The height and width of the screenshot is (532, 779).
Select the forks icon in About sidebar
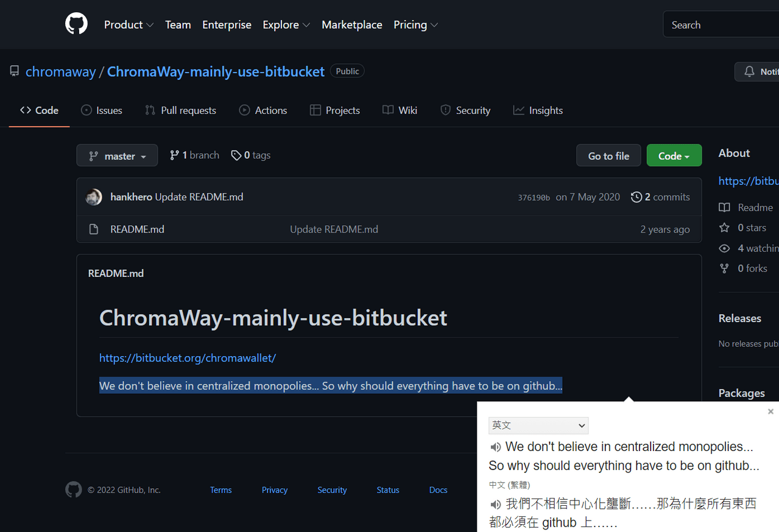724,268
